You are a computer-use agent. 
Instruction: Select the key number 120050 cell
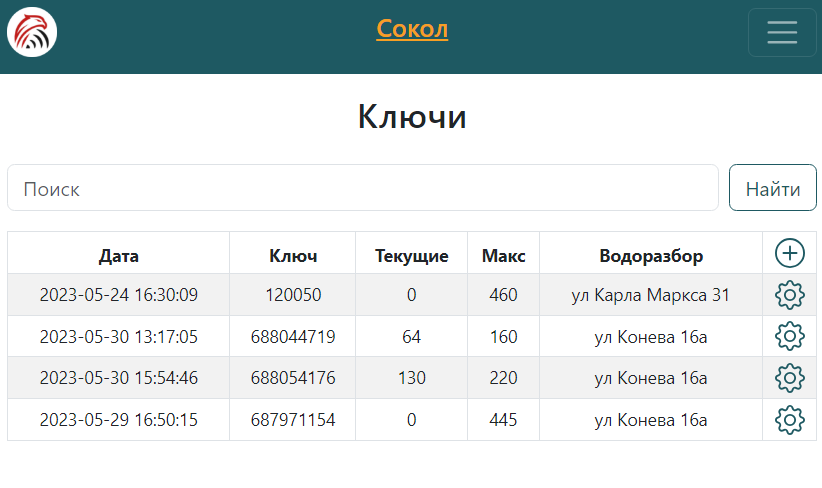coord(293,295)
